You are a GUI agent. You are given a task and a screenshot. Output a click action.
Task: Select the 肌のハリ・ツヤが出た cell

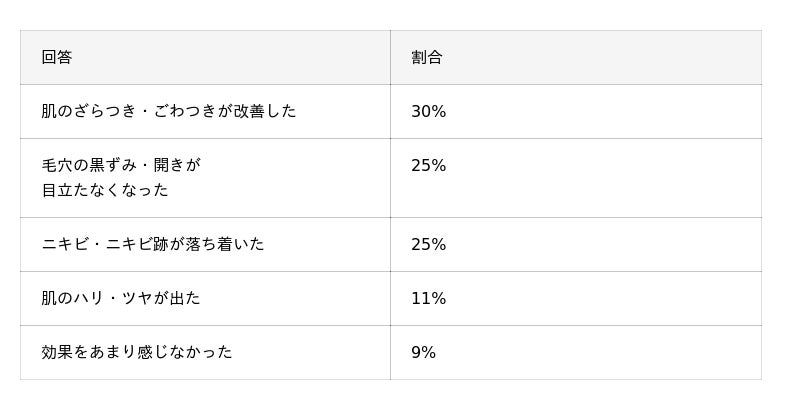click(120, 298)
